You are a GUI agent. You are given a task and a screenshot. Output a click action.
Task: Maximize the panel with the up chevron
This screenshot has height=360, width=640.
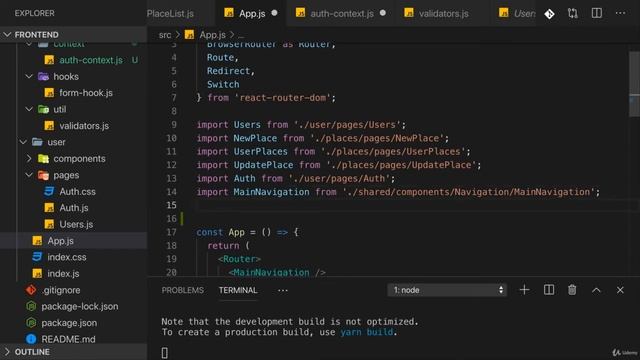pos(596,290)
